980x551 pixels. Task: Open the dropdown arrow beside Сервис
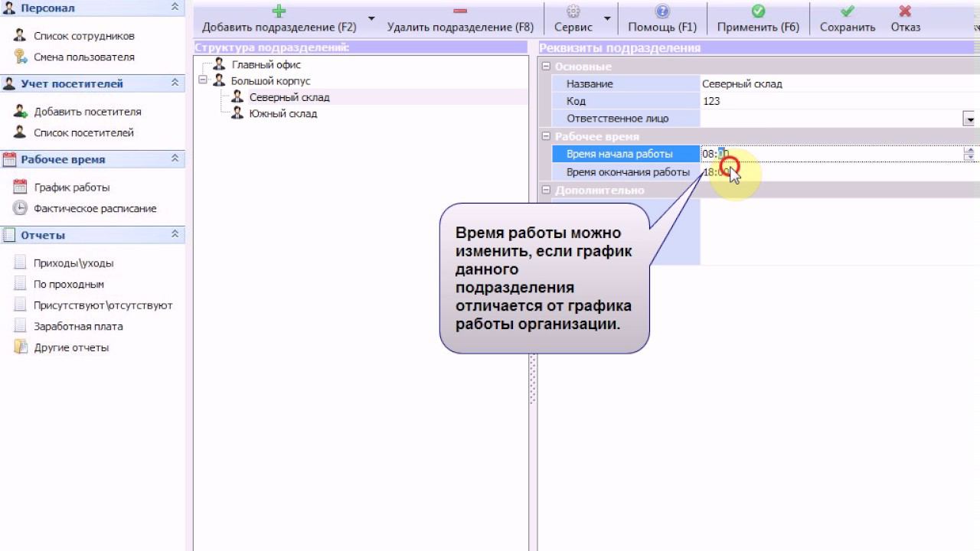pos(607,18)
